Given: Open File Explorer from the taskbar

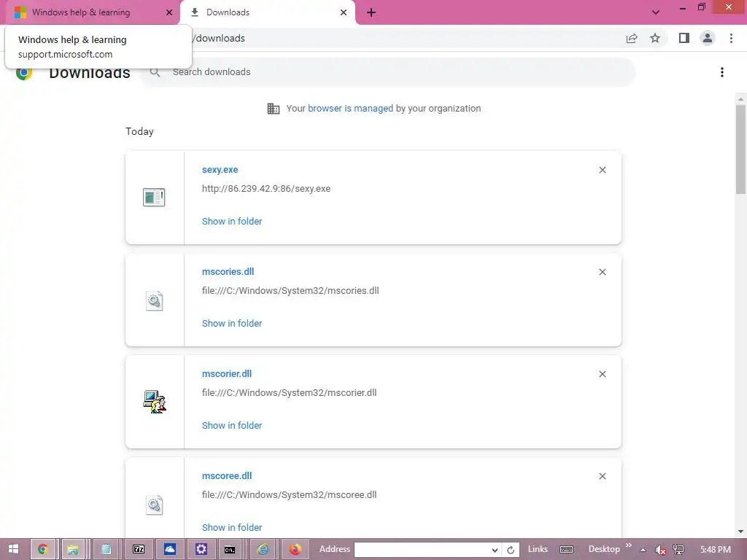Looking at the screenshot, I should click(73, 549).
